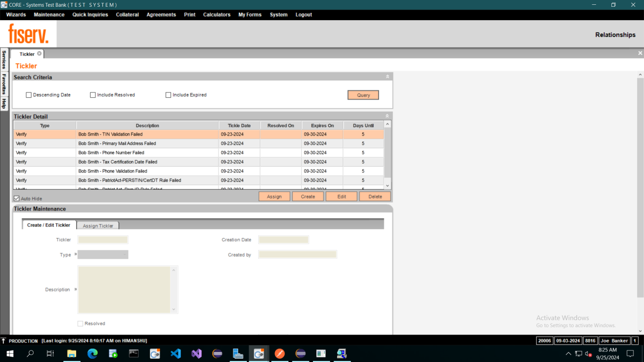
Task: Open Visual Studio from the taskbar
Action: click(196, 354)
